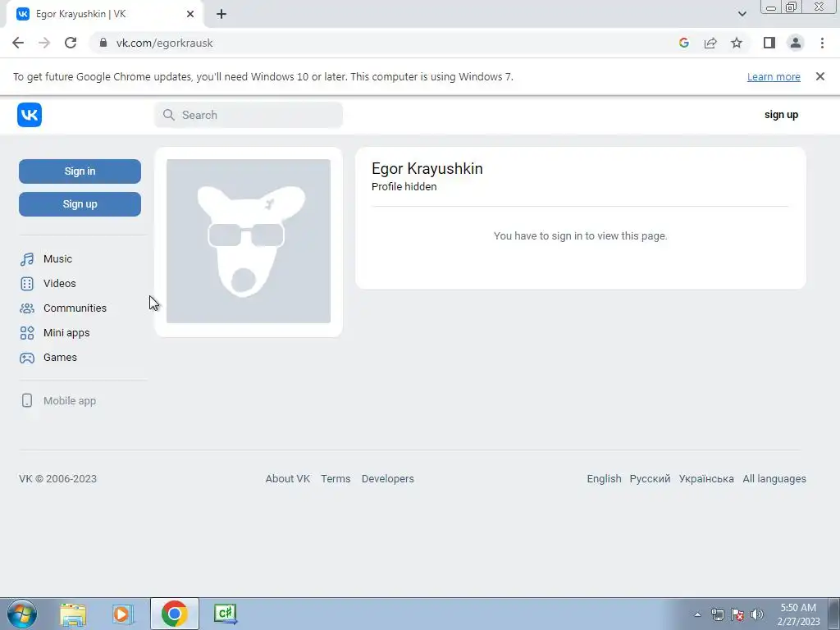Open File Explorer from the taskbar
Screen dimensions: 840x630
pos(73,614)
